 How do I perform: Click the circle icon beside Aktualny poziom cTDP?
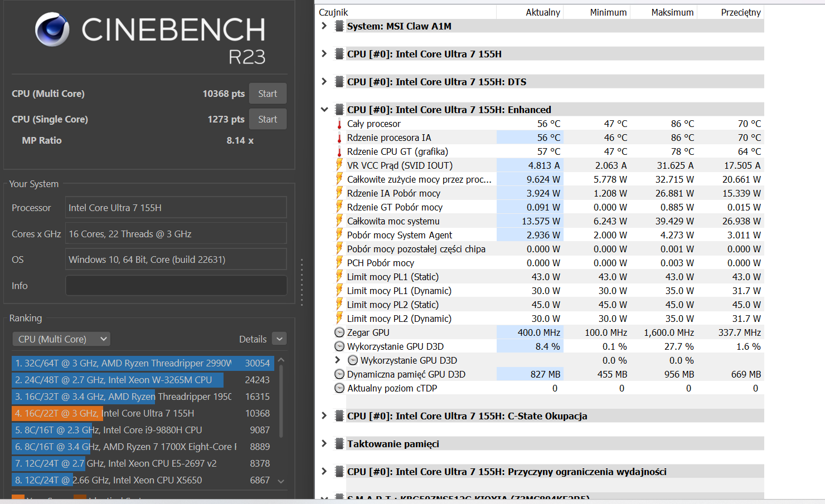tap(339, 388)
